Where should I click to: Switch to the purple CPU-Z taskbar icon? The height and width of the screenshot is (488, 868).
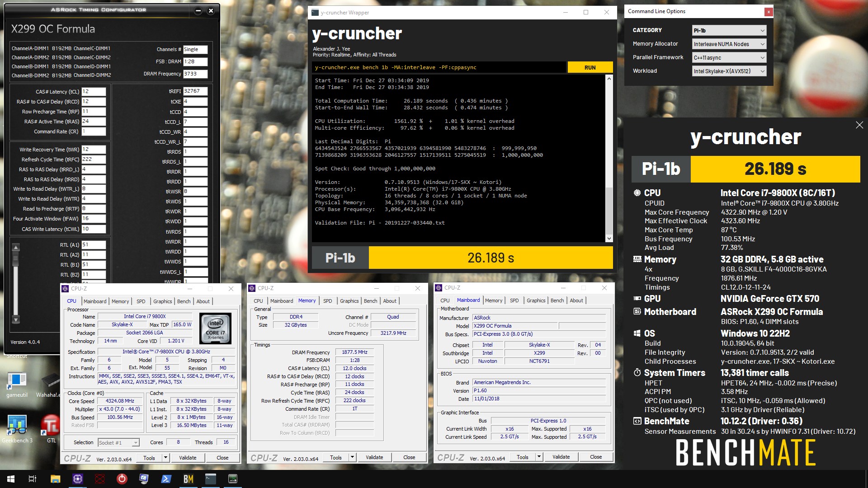tap(77, 479)
